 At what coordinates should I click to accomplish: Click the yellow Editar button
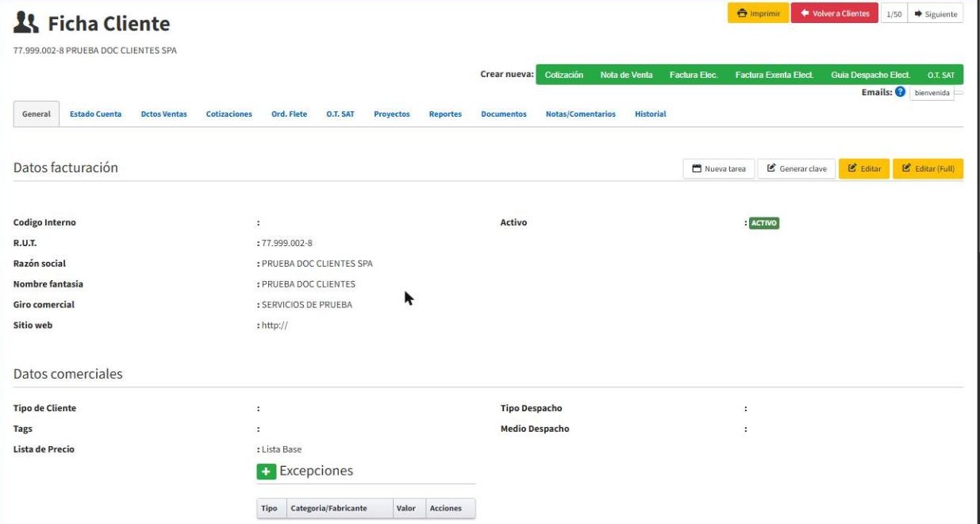(864, 168)
